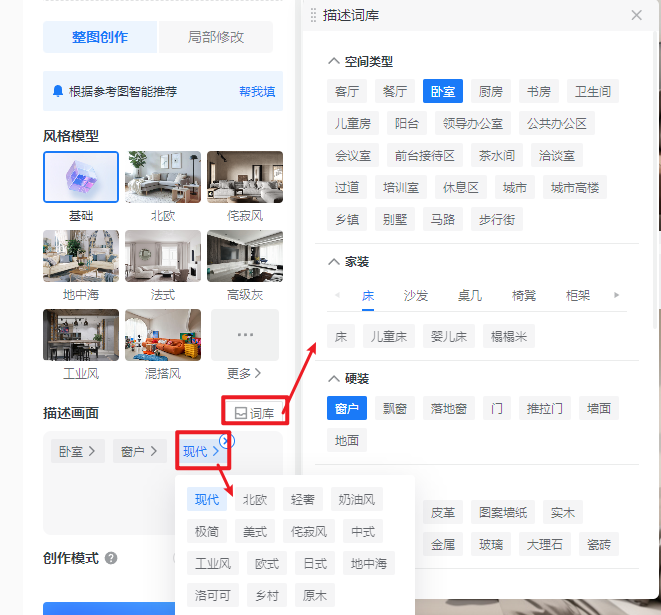Deselect the 卧室 space type tag
Viewport: 661px width, 615px height.
[443, 91]
